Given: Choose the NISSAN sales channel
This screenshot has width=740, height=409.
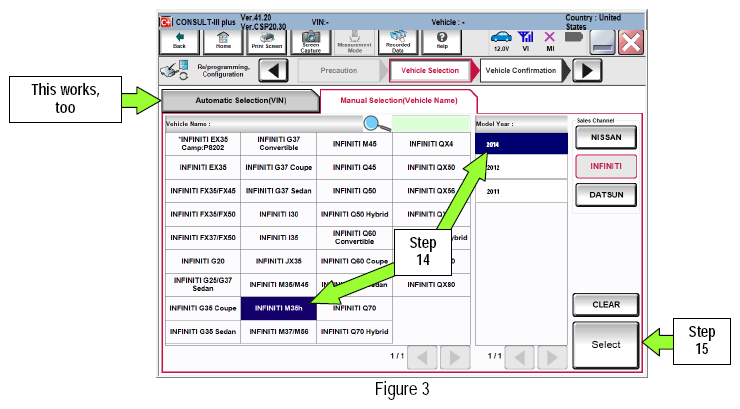Looking at the screenshot, I should pyautogui.click(x=606, y=138).
